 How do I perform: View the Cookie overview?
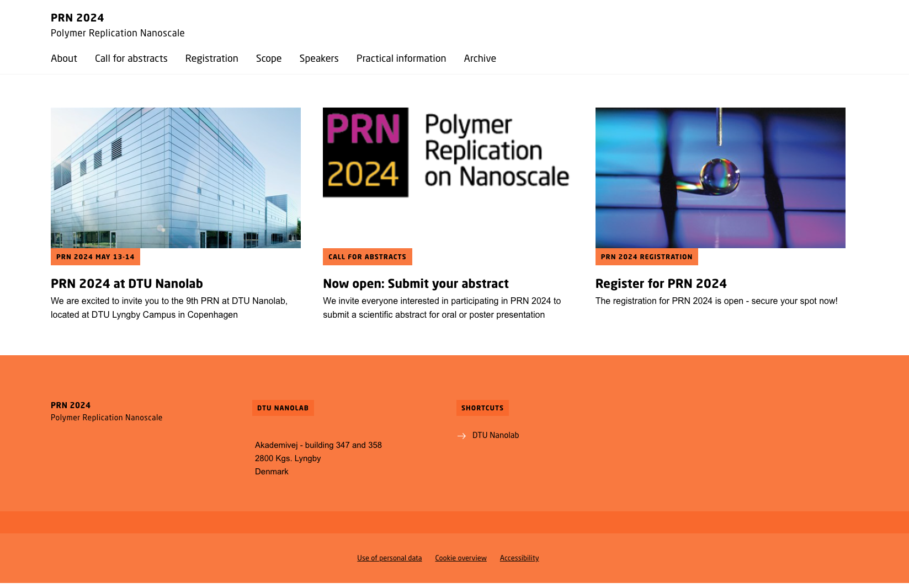pyautogui.click(x=461, y=558)
